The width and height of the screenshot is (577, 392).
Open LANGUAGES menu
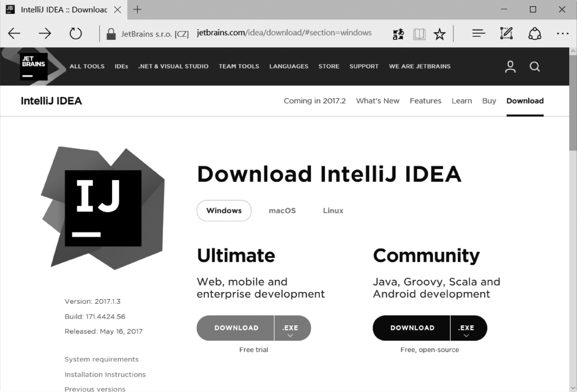pyautogui.click(x=289, y=67)
